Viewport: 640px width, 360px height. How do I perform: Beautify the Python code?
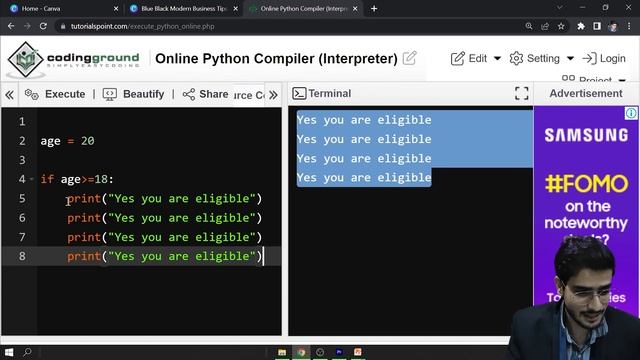(x=143, y=94)
